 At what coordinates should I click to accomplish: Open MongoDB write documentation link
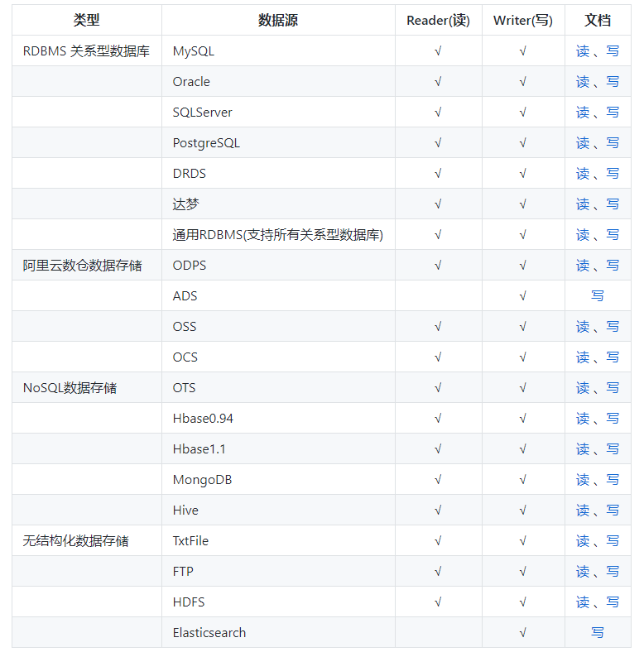(x=613, y=480)
